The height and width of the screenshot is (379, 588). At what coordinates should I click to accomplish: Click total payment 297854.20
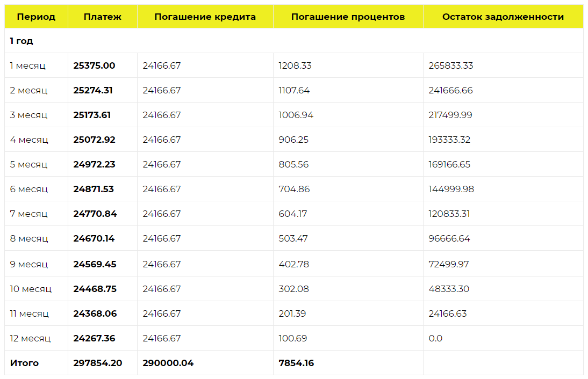tap(97, 363)
